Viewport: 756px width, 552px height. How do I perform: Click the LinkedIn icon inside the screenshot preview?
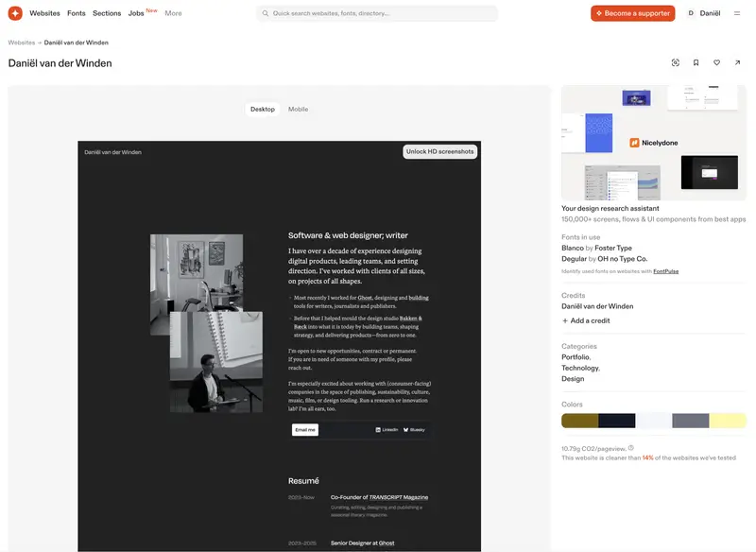tap(377, 429)
